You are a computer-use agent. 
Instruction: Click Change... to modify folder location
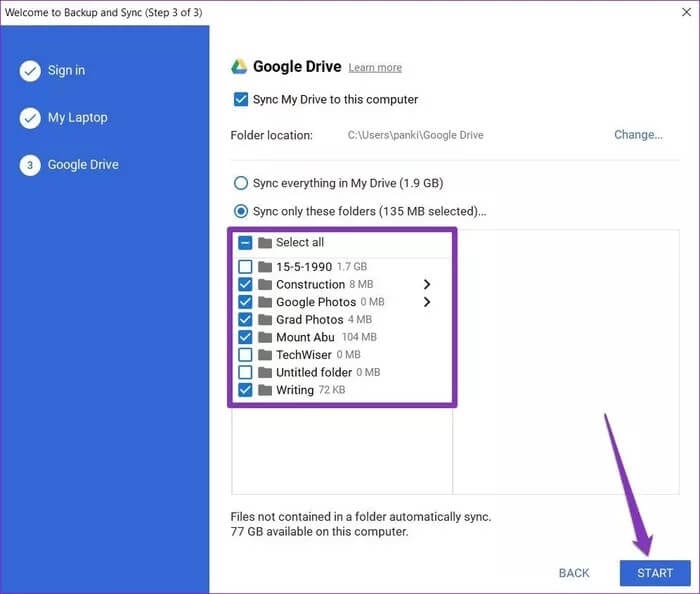pos(638,135)
